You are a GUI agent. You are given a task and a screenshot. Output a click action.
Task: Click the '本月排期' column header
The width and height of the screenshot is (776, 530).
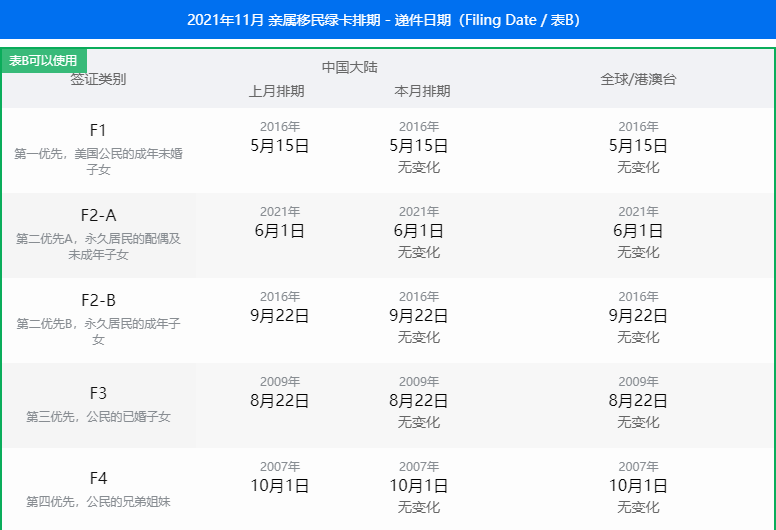(422, 91)
